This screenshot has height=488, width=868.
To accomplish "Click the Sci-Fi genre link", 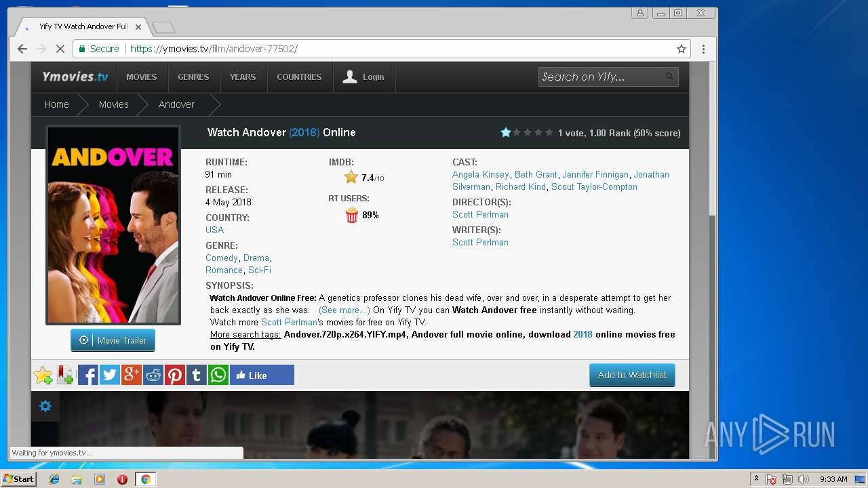I will point(260,270).
